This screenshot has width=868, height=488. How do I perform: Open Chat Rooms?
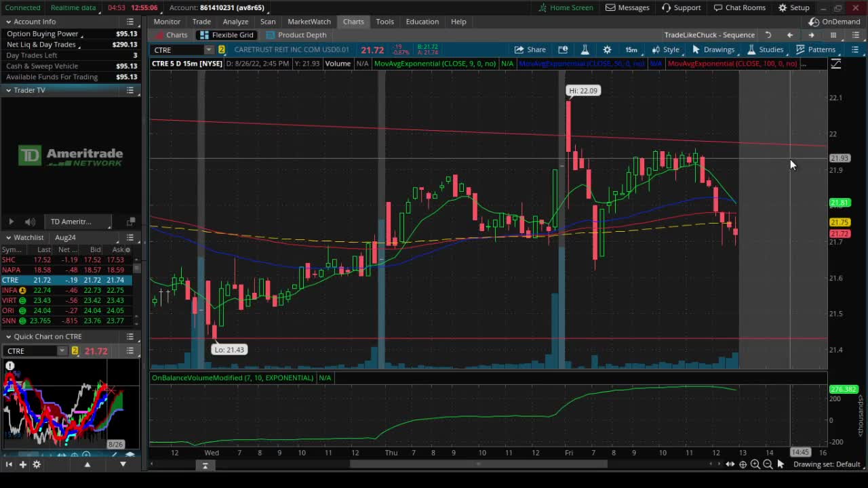pos(739,7)
